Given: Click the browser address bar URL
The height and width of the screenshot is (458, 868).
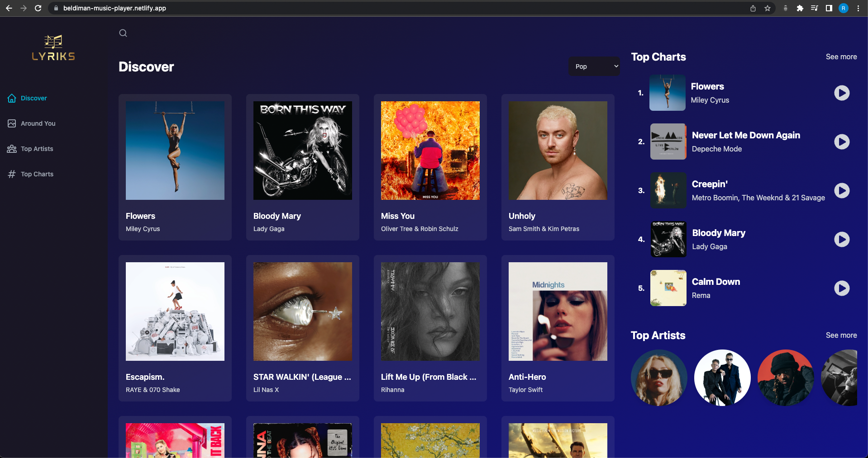Looking at the screenshot, I should 114,8.
